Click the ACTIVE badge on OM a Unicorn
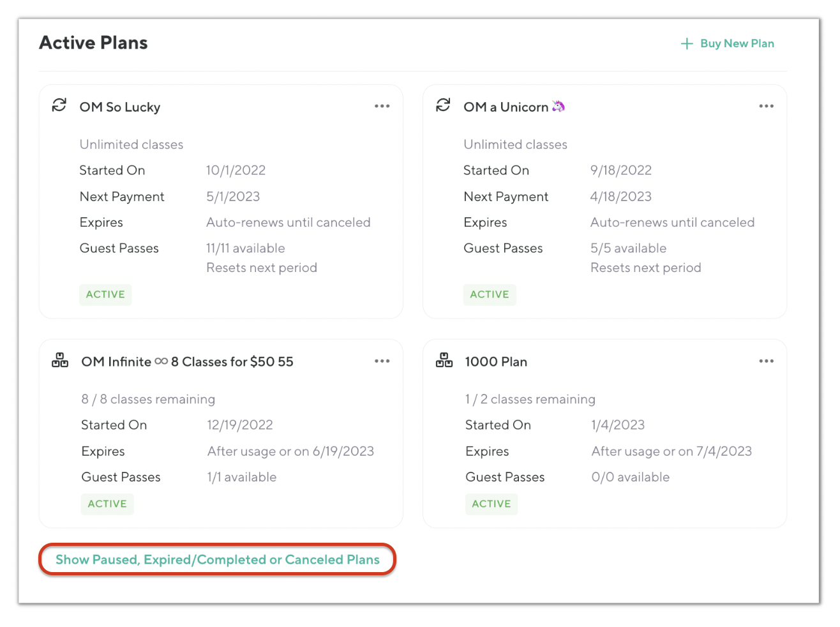This screenshot has width=840, height=627. pos(490,294)
